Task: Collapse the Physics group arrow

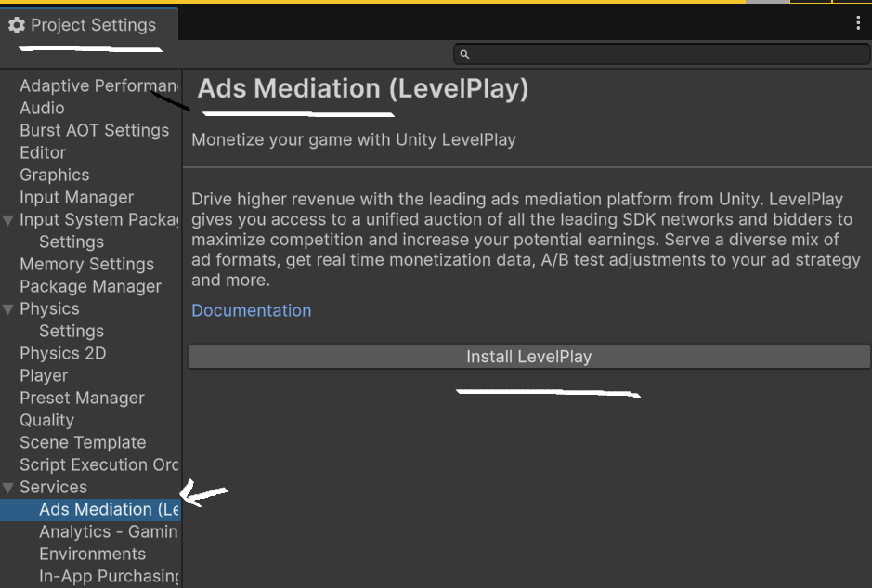Action: pos(7,309)
